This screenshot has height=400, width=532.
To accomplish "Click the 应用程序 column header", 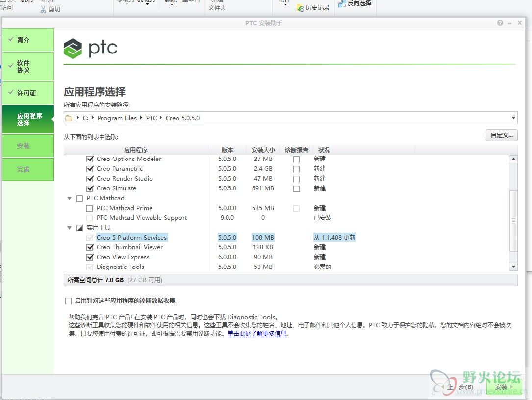I will (x=136, y=150).
